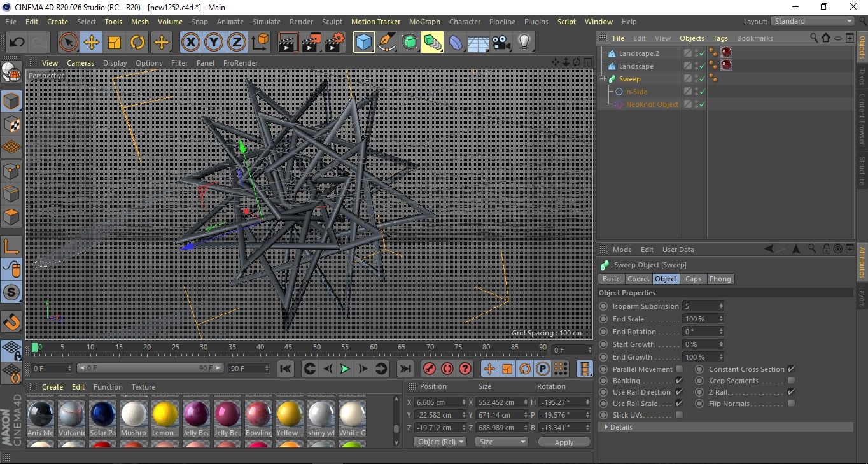Image resolution: width=868 pixels, height=464 pixels.
Task: Enable the Keep Segments checkbox
Action: (791, 381)
